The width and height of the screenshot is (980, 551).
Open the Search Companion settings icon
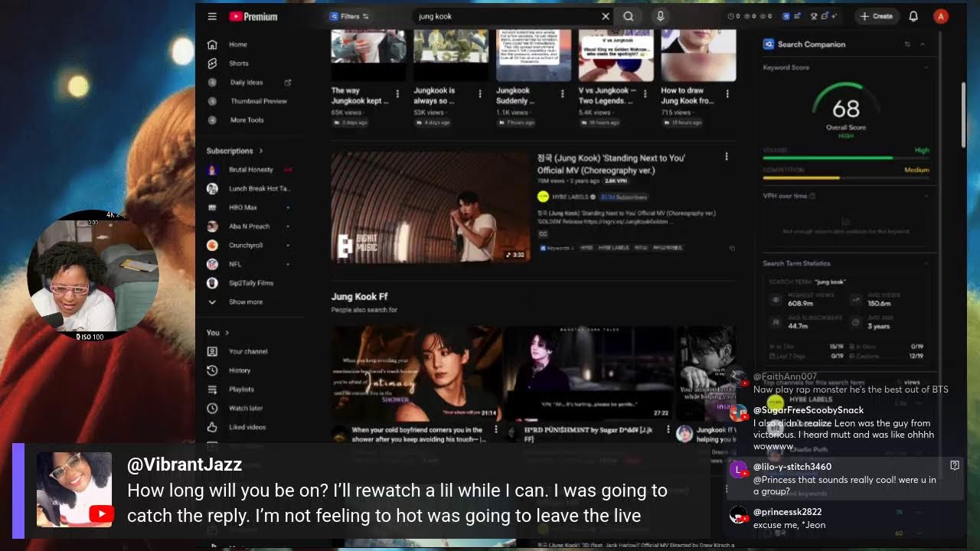pyautogui.click(x=908, y=44)
